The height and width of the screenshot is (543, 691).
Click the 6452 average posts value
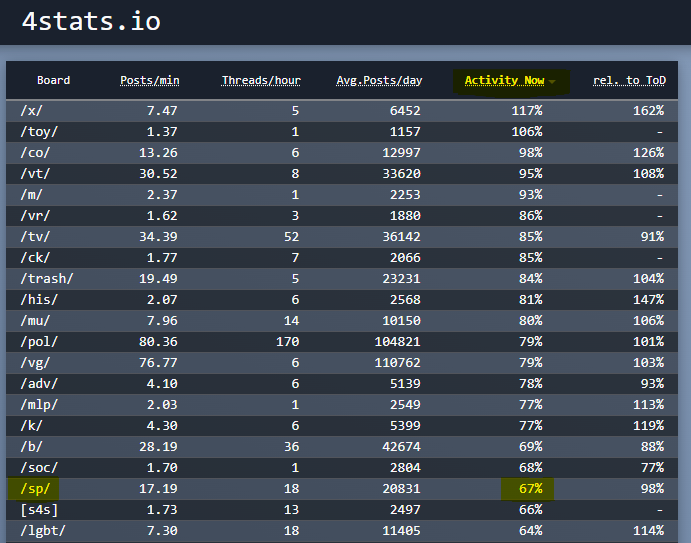pyautogui.click(x=405, y=111)
